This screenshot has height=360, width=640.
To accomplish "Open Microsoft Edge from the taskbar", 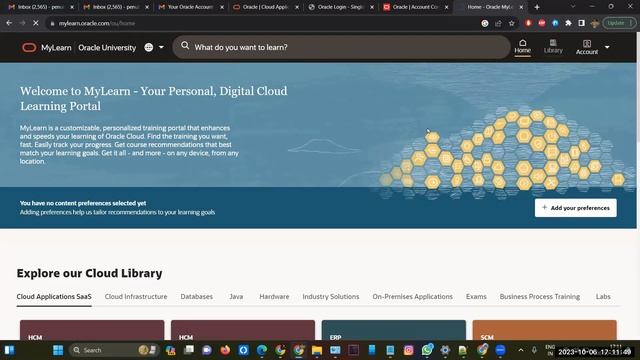I will click(x=262, y=350).
